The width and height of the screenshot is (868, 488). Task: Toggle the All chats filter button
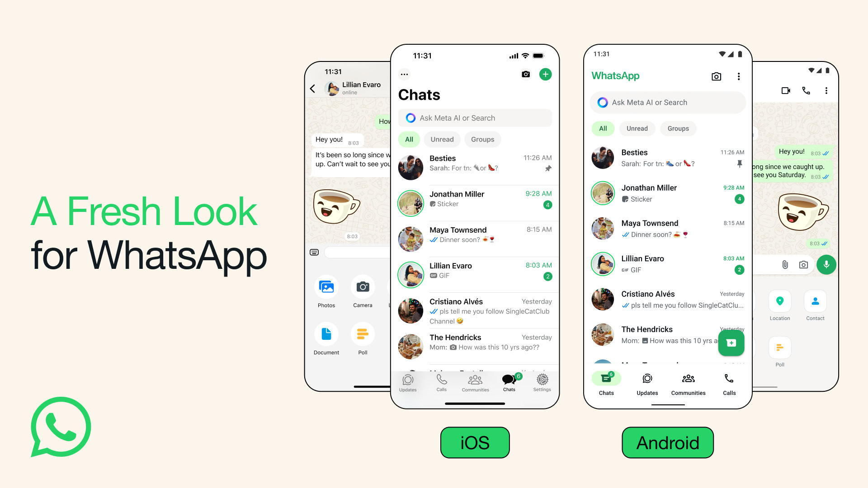410,140
